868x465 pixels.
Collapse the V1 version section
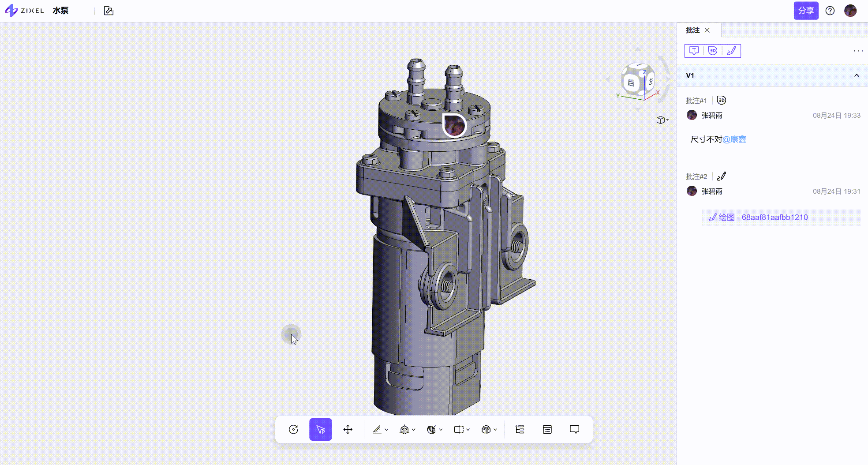(x=857, y=75)
